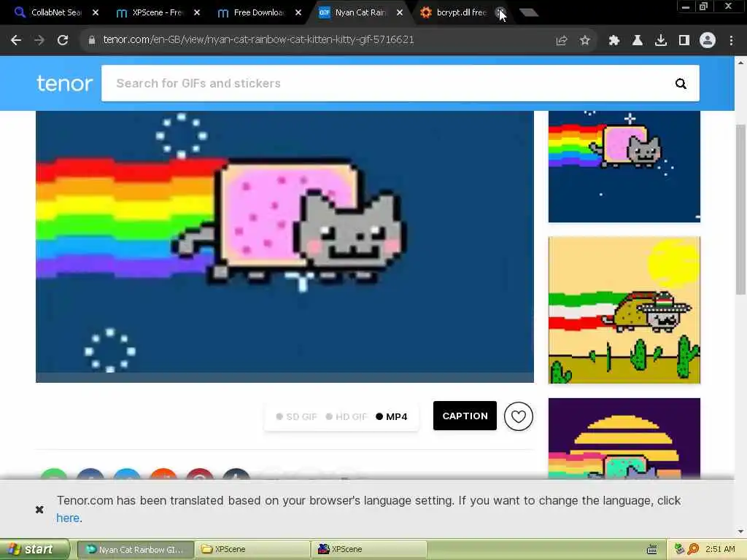Screen dimensions: 747x560
Task: Toggle the browser side panel icon
Action: click(x=684, y=41)
